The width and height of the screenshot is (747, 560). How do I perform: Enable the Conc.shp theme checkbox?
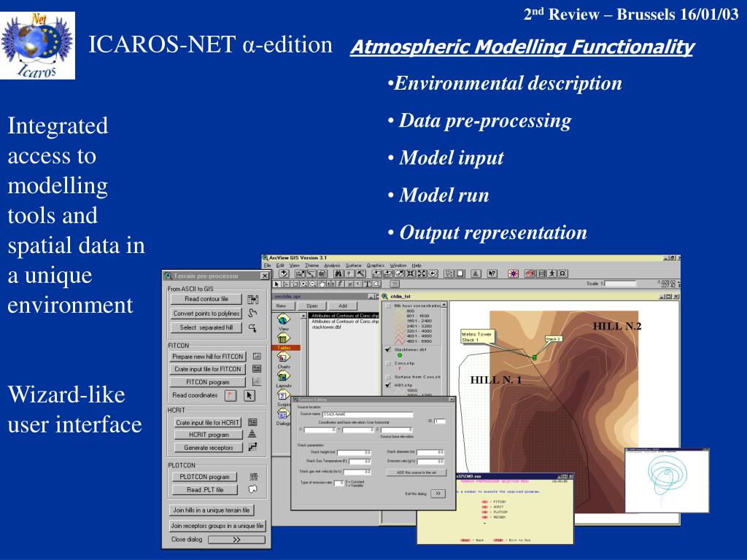click(388, 363)
